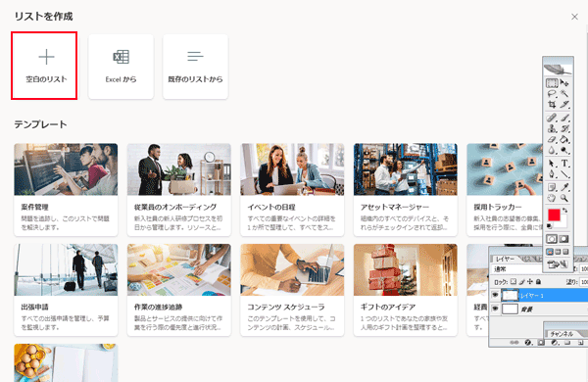Select the Pen tool
This screenshot has height=382, width=588.
(x=552, y=174)
